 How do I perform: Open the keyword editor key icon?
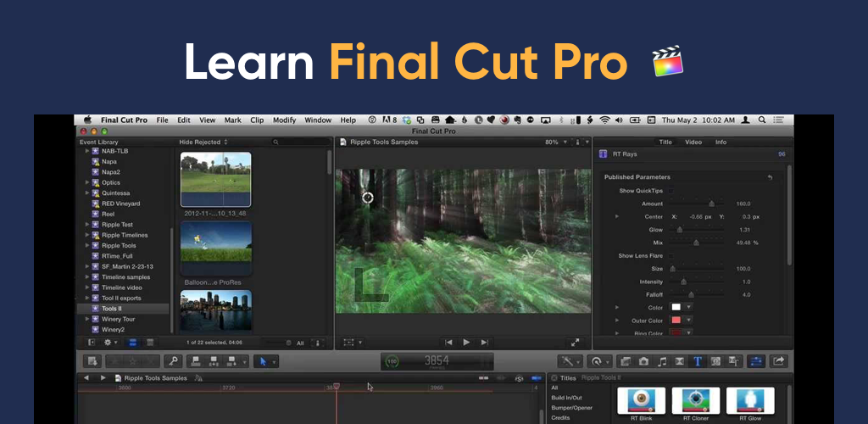[173, 361]
